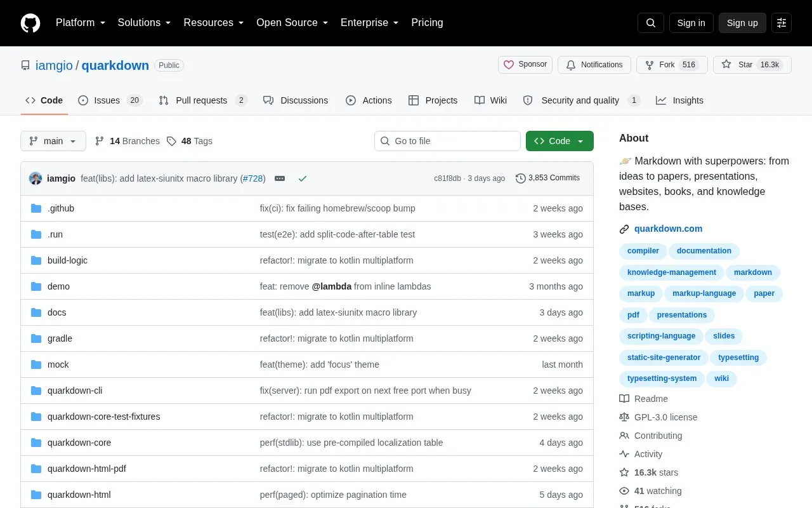Open the commit history clock link
Image resolution: width=812 pixels, height=508 pixels.
(548, 178)
